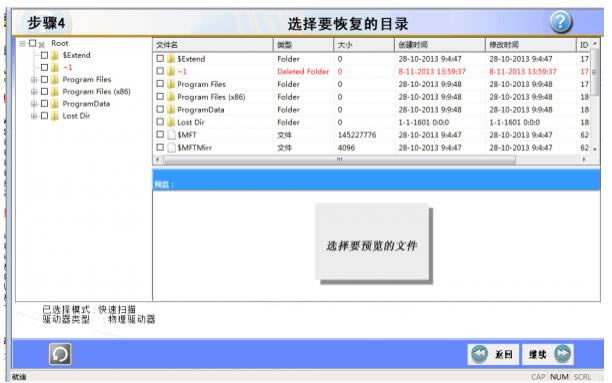Click the 返回 back button

coord(493,354)
